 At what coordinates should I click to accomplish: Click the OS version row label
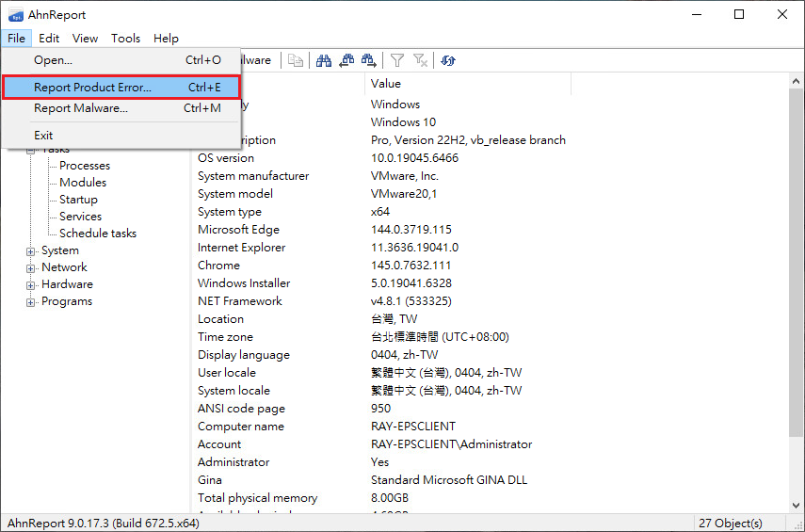point(226,157)
